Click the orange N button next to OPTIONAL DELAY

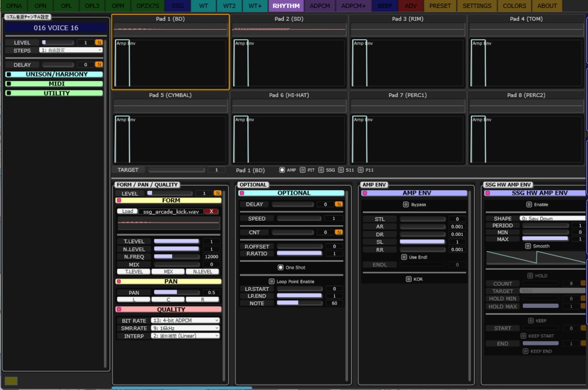[339, 204]
